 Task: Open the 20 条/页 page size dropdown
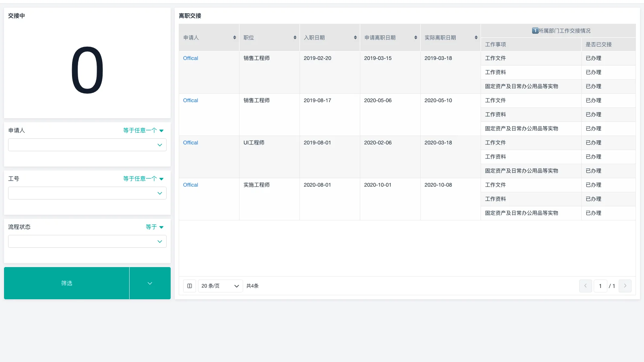tap(220, 286)
